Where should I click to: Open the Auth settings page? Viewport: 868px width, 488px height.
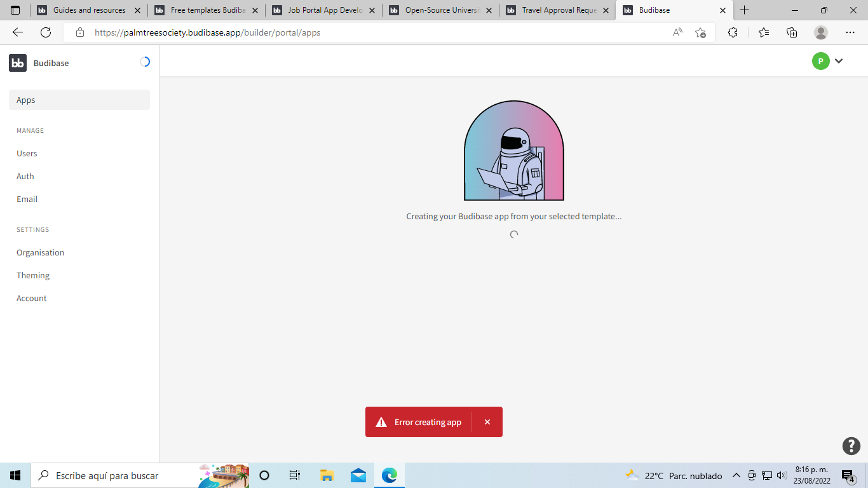25,176
